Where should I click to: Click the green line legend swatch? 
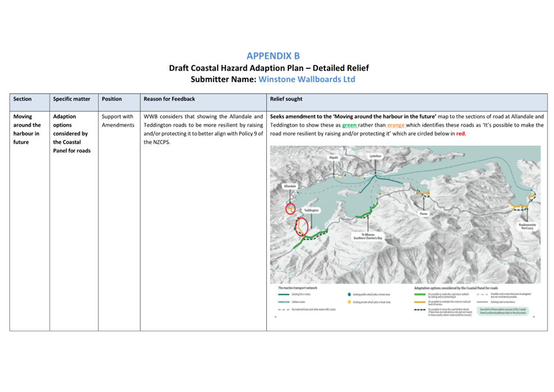coord(420,294)
